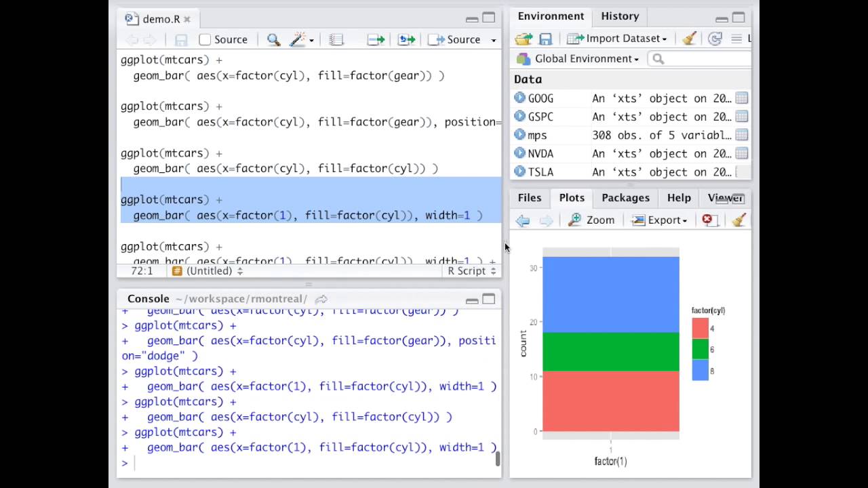Click the save document icon in editor toolbar

pos(181,40)
